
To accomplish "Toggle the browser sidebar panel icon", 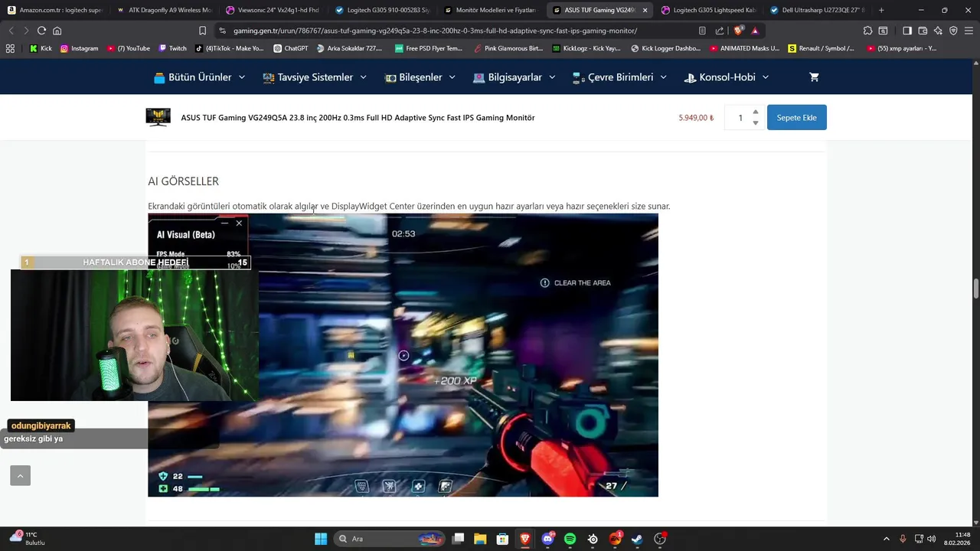I will tap(907, 31).
